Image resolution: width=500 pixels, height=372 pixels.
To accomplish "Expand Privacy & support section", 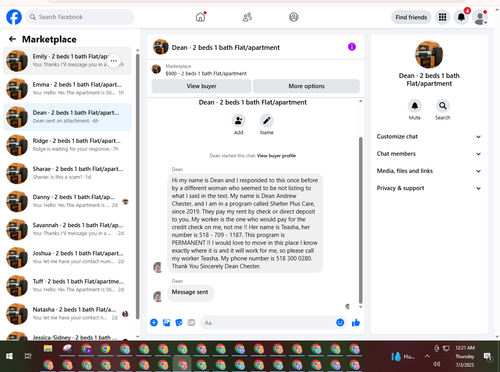I will (x=429, y=188).
